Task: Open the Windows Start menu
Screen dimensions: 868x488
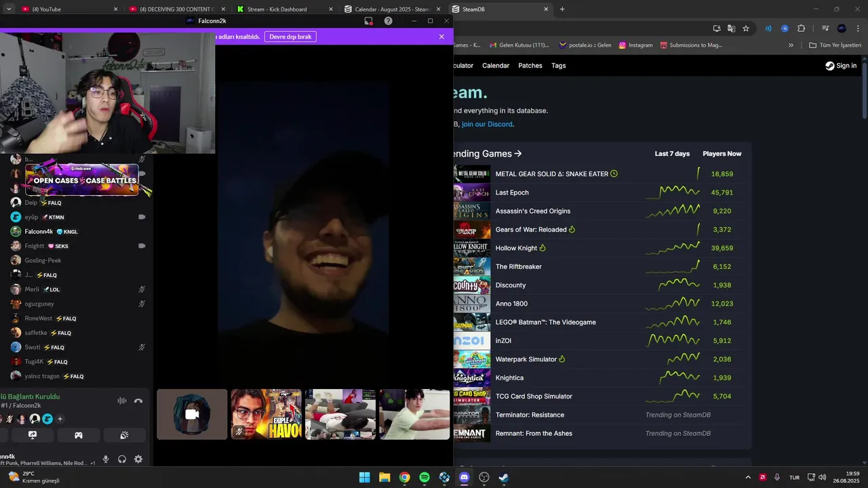Action: pos(364,477)
